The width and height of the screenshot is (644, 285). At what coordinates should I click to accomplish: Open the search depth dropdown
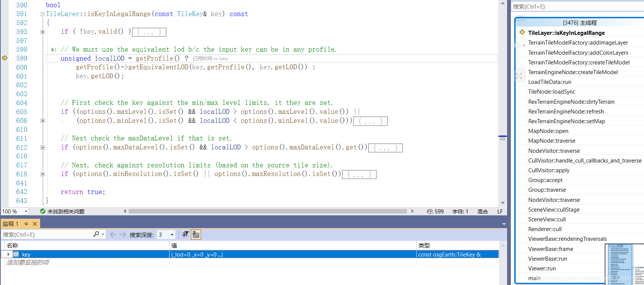pyautogui.click(x=172, y=234)
